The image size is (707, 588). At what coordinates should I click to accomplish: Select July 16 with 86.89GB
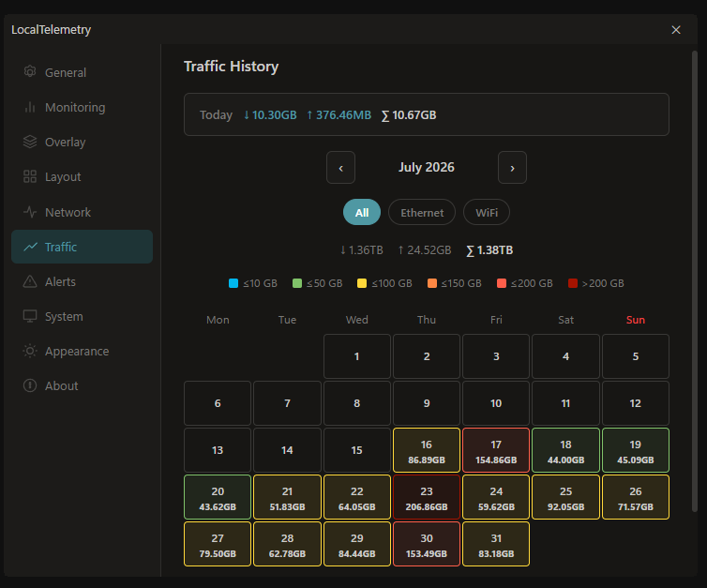tap(427, 450)
